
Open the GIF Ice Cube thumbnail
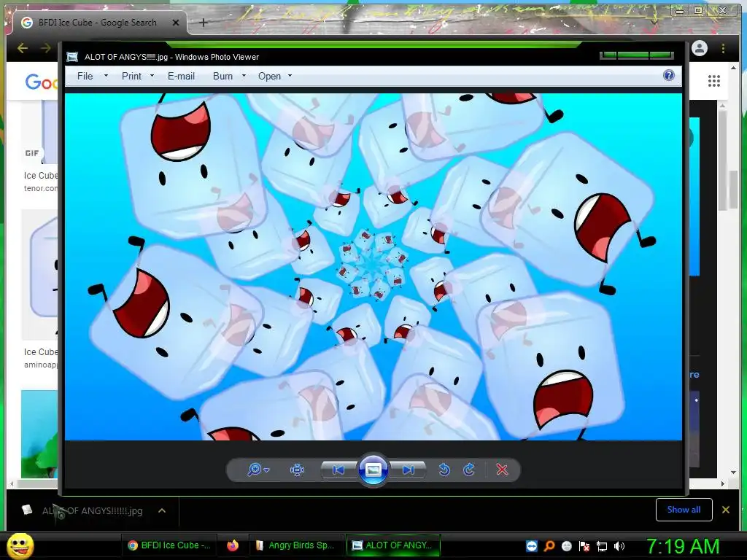click(39, 133)
